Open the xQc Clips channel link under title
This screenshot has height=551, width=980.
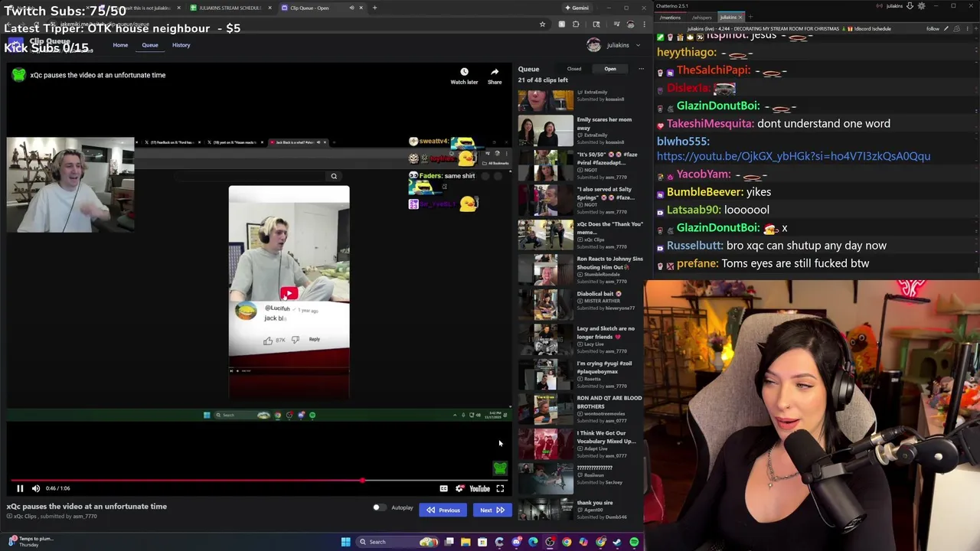(25, 517)
